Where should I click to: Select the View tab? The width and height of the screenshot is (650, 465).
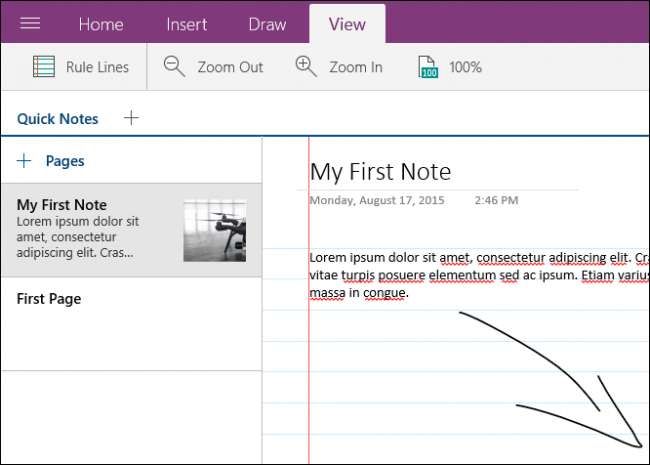point(347,24)
